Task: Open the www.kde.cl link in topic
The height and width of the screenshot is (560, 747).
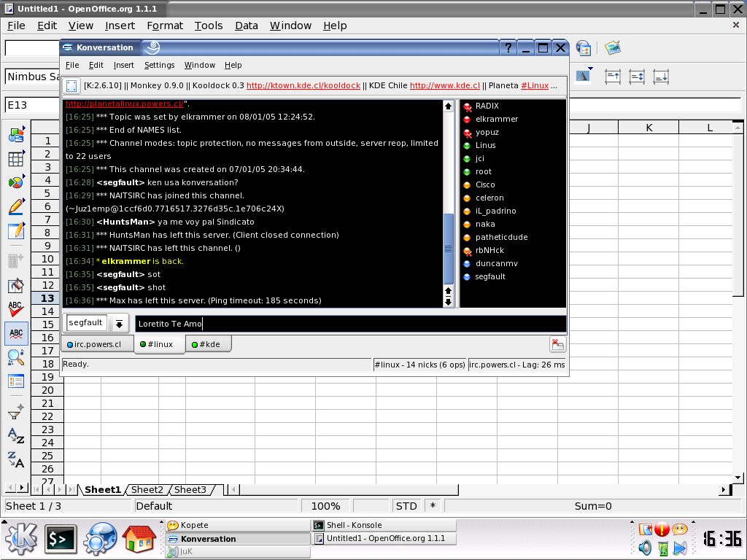Action: (x=445, y=86)
